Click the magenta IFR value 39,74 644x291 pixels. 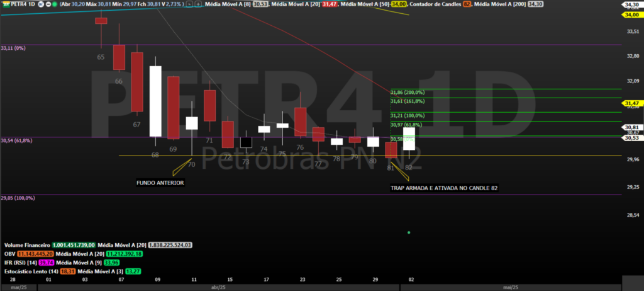[x=45, y=263]
